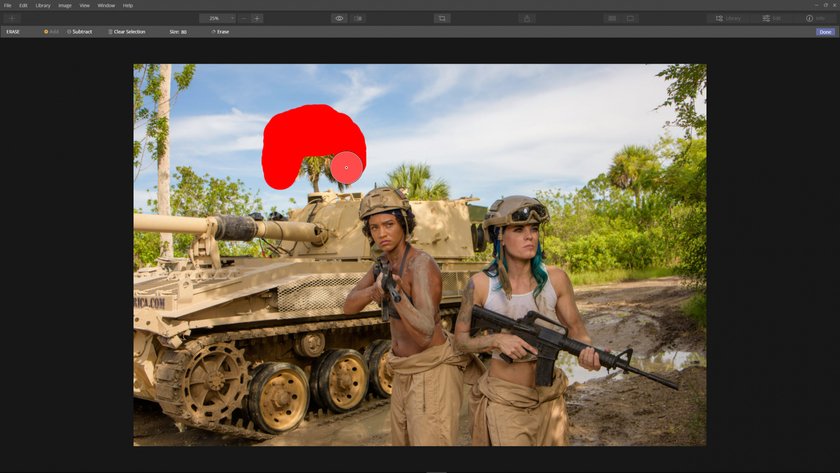Viewport: 840px width, 473px height.
Task: Open the Info panel tab
Action: (x=815, y=18)
